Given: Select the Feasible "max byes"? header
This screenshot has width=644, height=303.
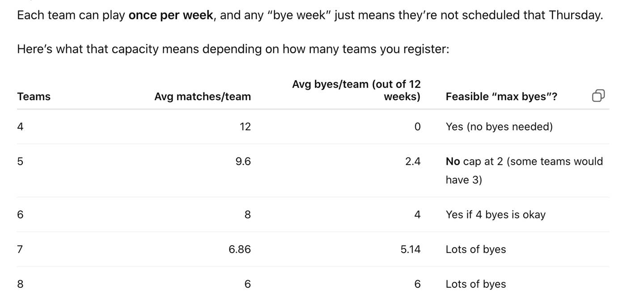Looking at the screenshot, I should click(x=501, y=97).
